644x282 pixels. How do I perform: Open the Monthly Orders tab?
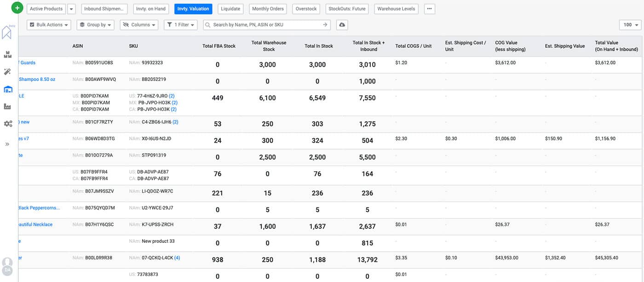(268, 9)
